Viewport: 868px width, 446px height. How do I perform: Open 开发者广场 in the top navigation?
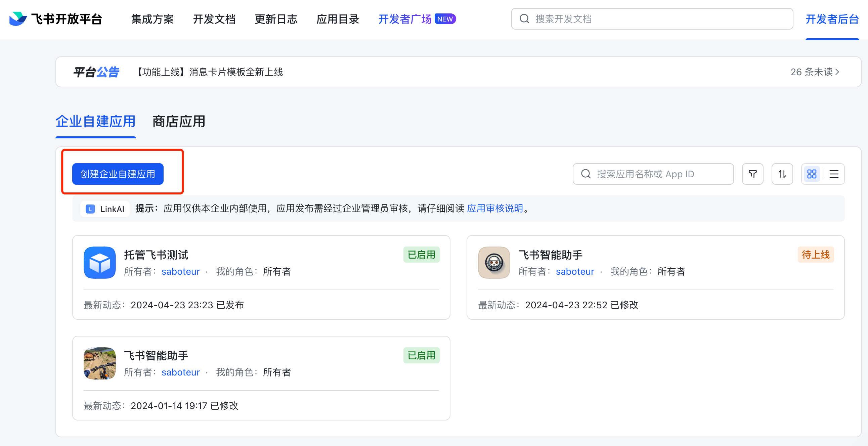click(405, 19)
